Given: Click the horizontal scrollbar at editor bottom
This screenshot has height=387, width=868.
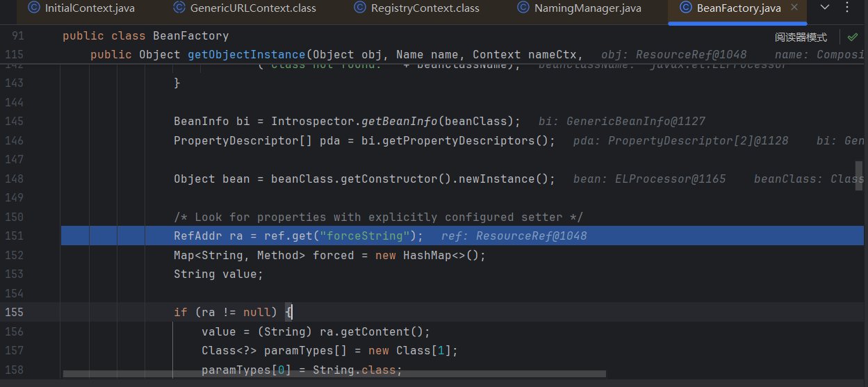Looking at the screenshot, I should [334, 374].
